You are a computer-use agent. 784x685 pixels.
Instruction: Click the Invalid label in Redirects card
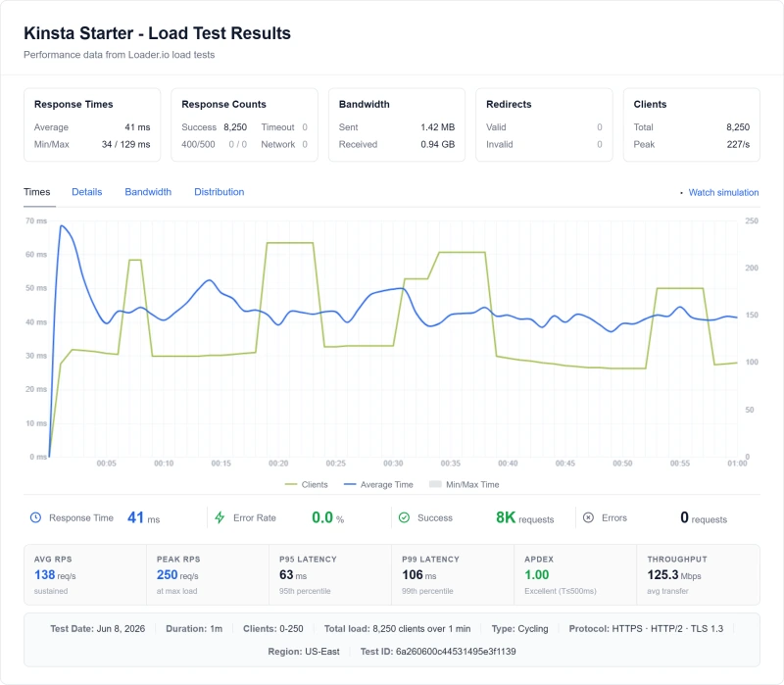pos(500,144)
